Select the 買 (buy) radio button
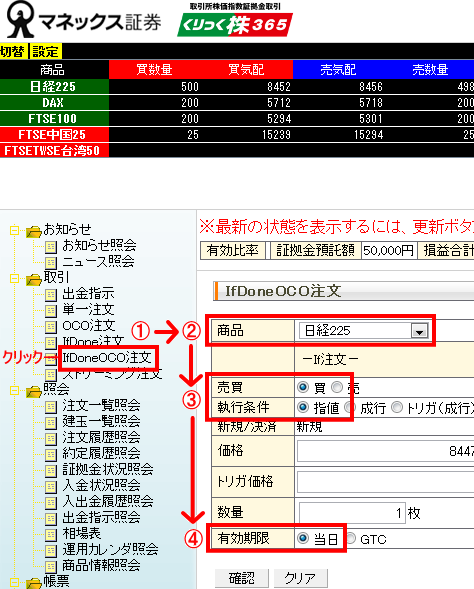Image resolution: width=474 pixels, height=589 pixels. (303, 387)
